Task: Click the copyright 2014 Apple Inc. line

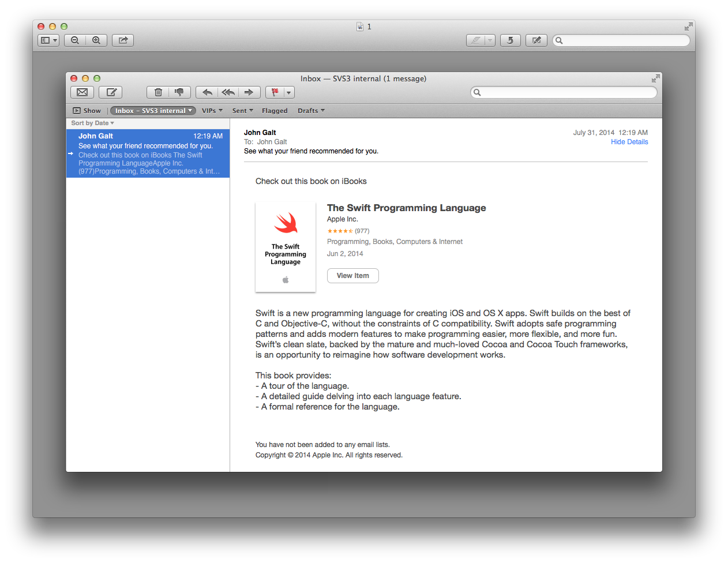Action: click(x=329, y=455)
